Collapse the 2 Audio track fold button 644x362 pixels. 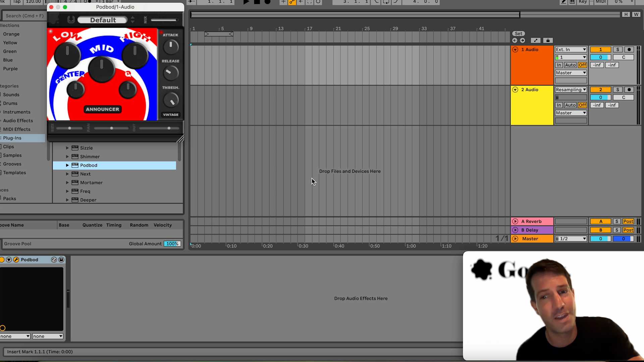[x=516, y=90]
